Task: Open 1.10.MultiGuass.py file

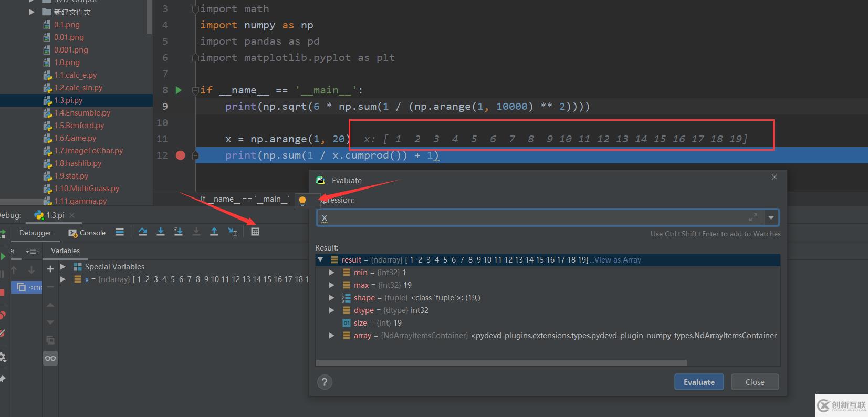Action: click(87, 189)
